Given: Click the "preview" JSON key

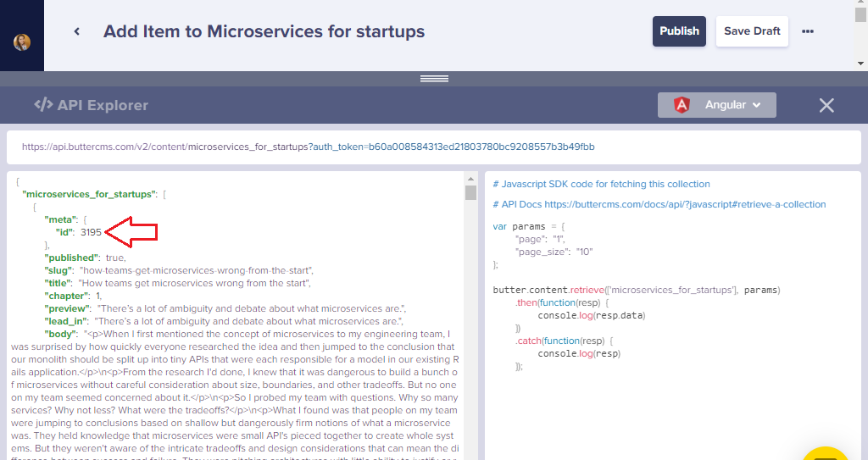Looking at the screenshot, I should coord(68,309).
